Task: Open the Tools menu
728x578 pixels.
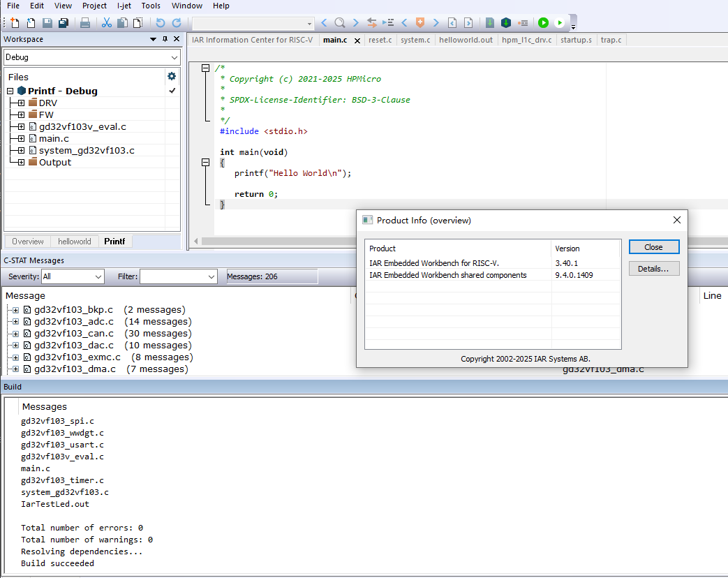Action: (151, 6)
